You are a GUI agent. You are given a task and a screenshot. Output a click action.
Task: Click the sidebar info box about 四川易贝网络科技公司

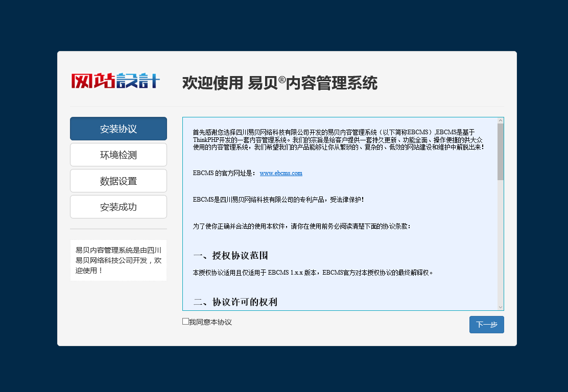coord(119,260)
